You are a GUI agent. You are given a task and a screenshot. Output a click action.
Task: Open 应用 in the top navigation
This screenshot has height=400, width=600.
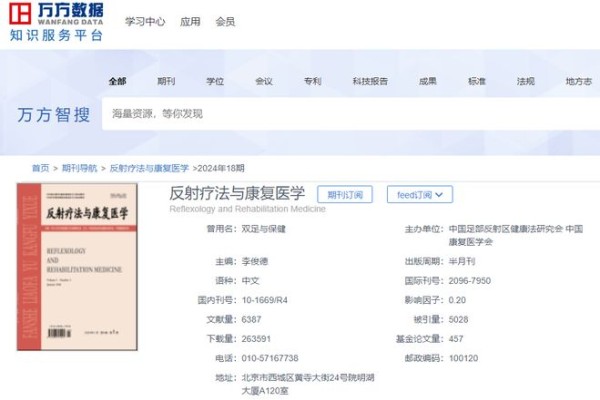190,22
